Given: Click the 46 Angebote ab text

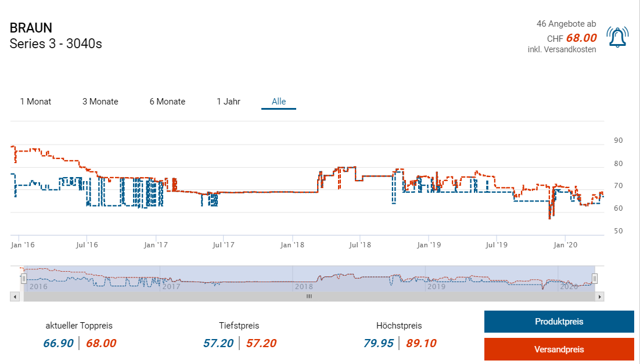Looking at the screenshot, I should tap(566, 24).
